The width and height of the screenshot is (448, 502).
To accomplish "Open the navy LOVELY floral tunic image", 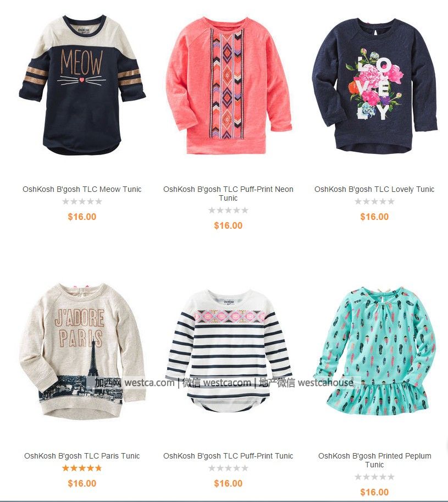I will (x=375, y=85).
